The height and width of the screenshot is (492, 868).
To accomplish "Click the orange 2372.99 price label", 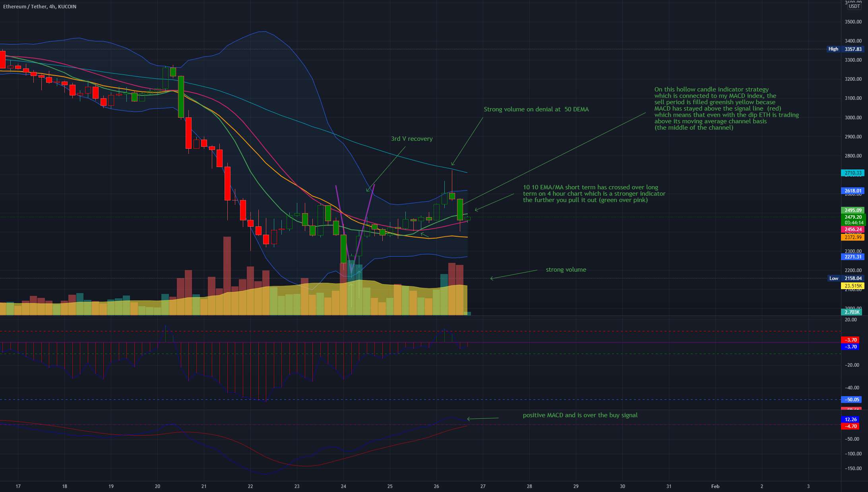I will coord(853,237).
